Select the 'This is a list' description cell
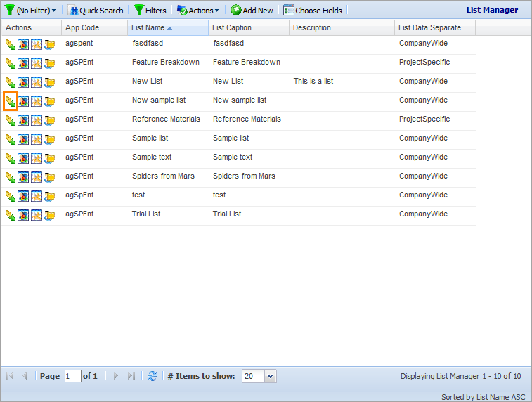The image size is (532, 402). tap(313, 81)
